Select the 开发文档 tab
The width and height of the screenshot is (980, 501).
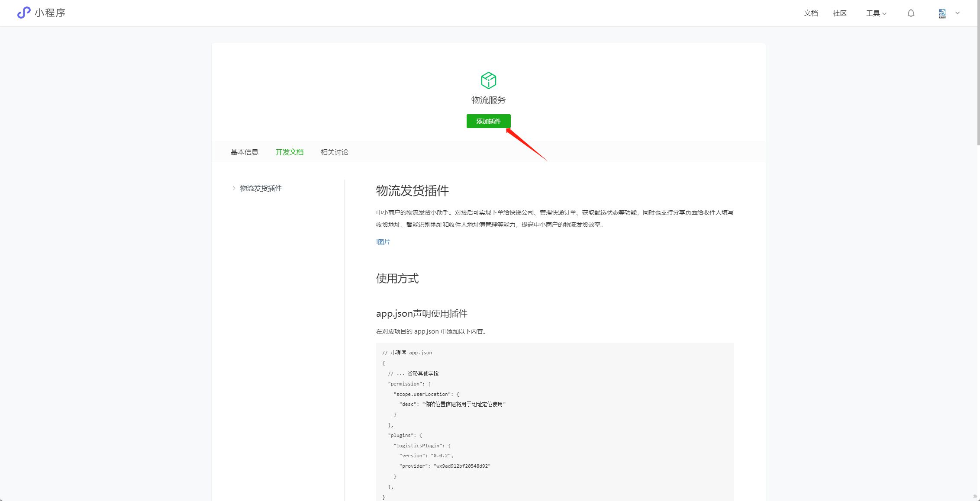[289, 152]
